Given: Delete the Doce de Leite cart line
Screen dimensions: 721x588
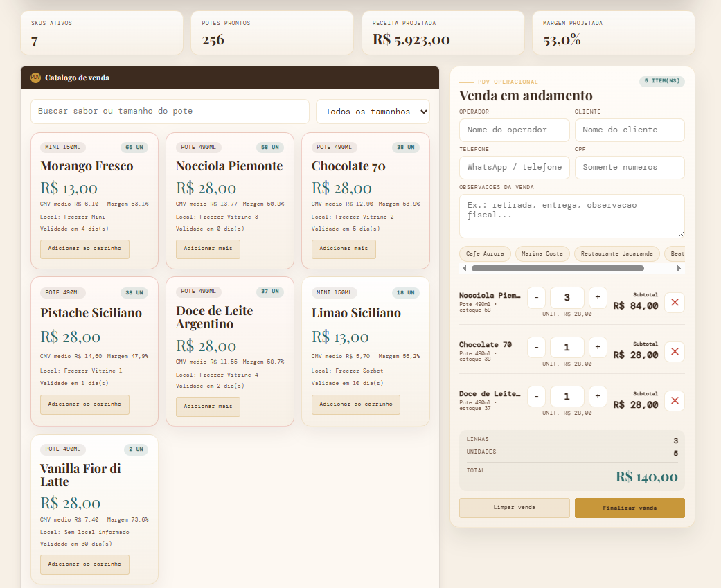Looking at the screenshot, I should (674, 401).
